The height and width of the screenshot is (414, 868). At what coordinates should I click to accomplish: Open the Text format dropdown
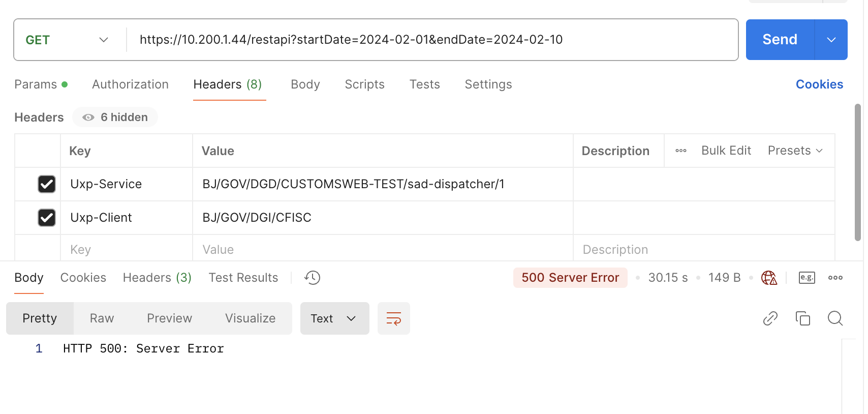334,319
